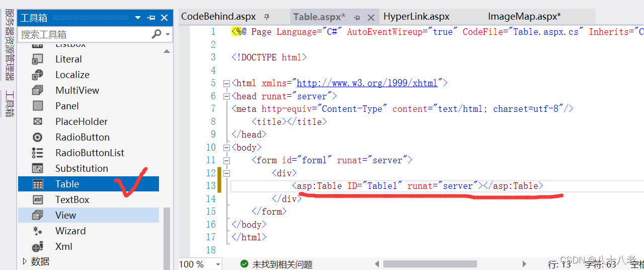
Task: Toggle pin on the Table.aspx* tab
Action: pyautogui.click(x=357, y=17)
